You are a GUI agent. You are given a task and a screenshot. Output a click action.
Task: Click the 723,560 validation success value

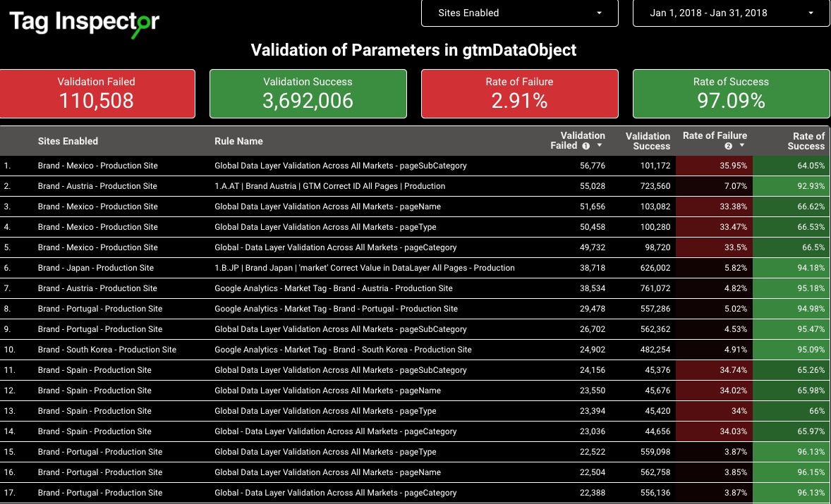pos(655,186)
